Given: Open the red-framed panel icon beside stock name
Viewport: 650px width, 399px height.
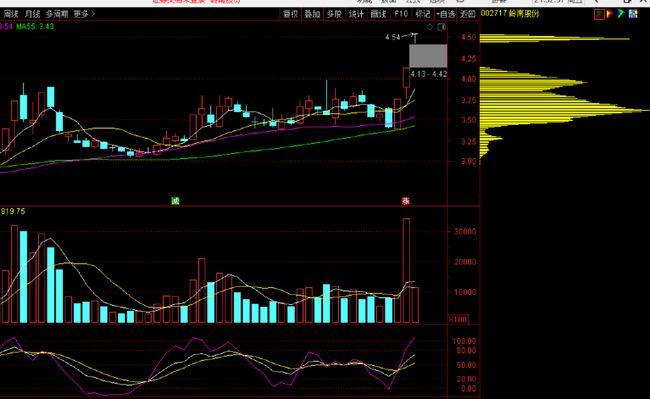Looking at the screenshot, I should click(599, 15).
